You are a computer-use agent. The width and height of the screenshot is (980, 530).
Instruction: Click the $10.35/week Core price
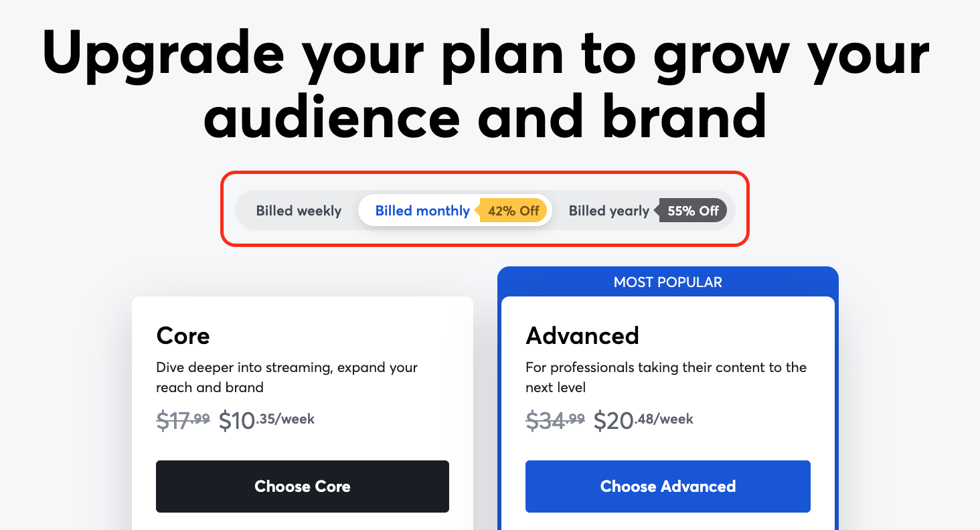point(266,421)
